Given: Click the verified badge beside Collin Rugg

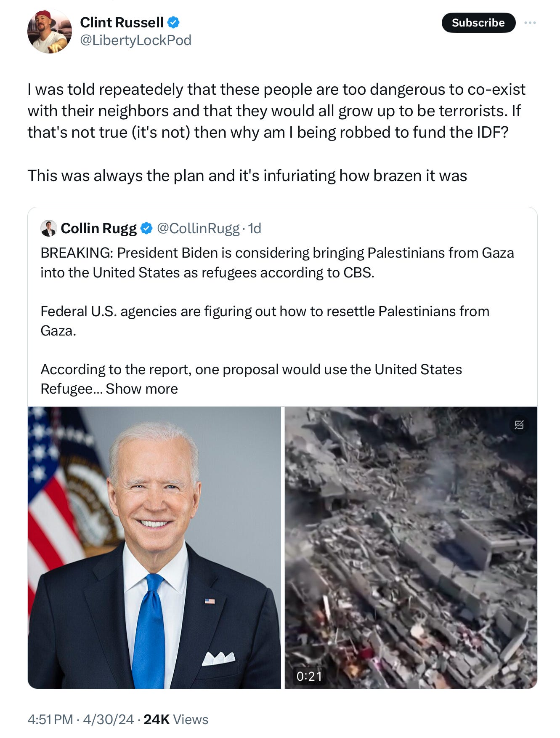Looking at the screenshot, I should point(146,228).
